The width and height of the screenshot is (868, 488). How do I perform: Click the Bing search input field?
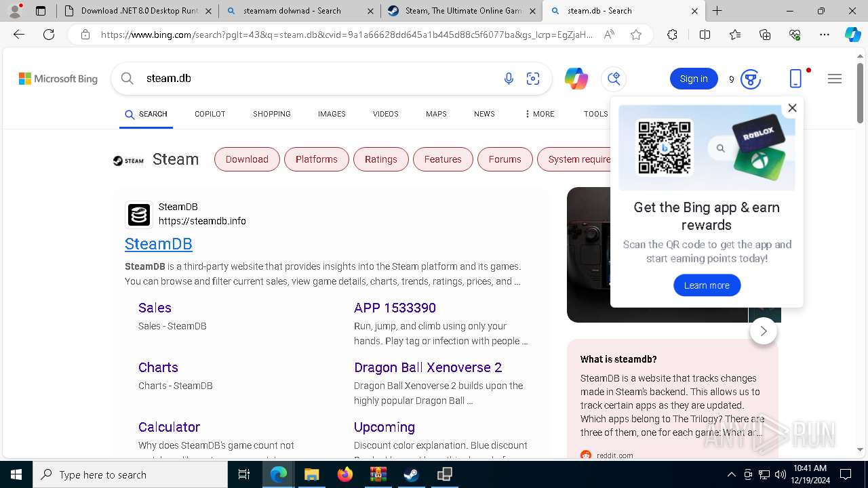[x=319, y=79]
